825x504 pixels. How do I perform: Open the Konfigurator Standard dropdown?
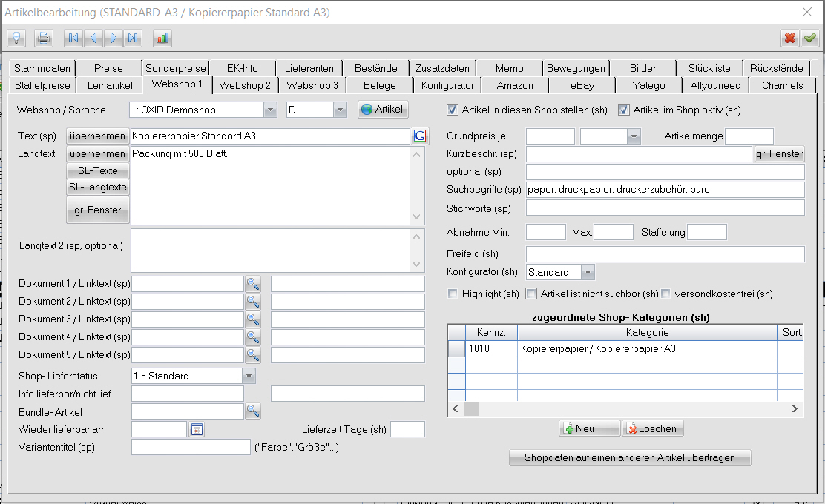[x=587, y=272]
